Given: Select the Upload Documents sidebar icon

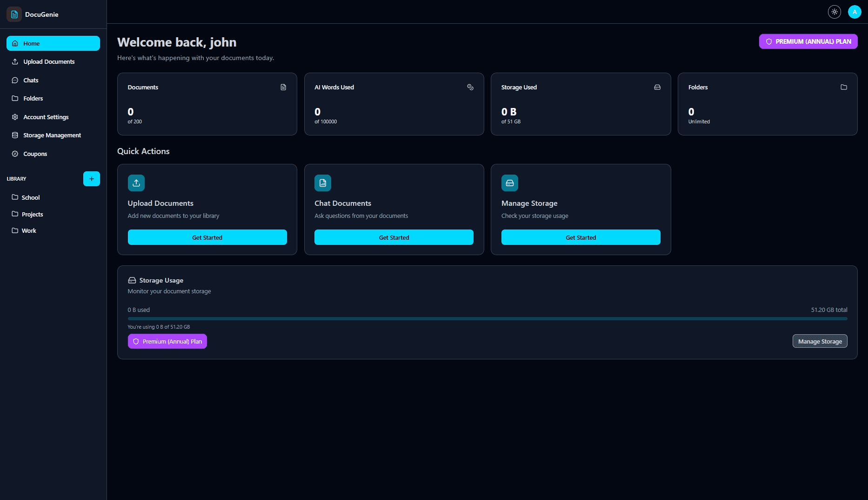Looking at the screenshot, I should pyautogui.click(x=15, y=61).
